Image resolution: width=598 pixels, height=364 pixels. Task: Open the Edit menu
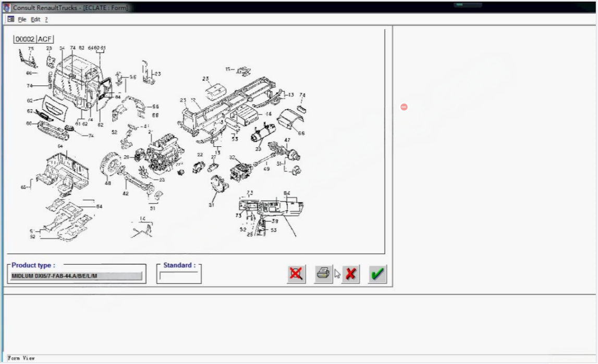click(35, 19)
